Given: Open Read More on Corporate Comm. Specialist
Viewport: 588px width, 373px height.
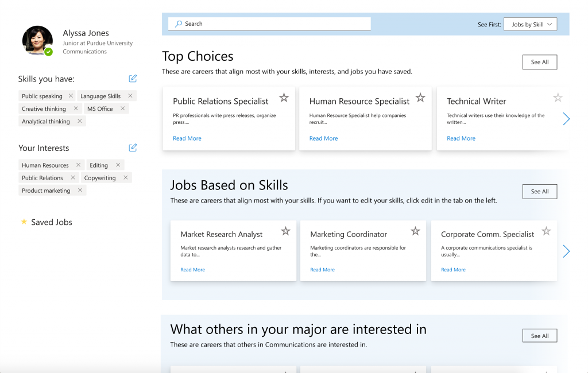Looking at the screenshot, I should point(453,270).
